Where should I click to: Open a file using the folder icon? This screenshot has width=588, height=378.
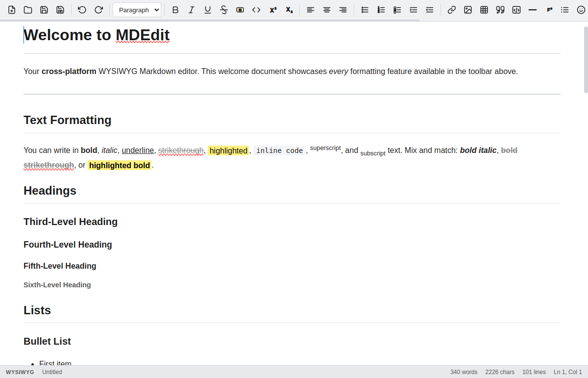click(28, 10)
